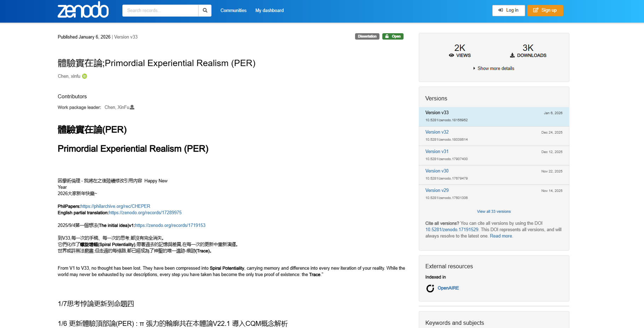Open Version v29 from Nov 14, 2025
This screenshot has width=644, height=328.
pos(437,191)
